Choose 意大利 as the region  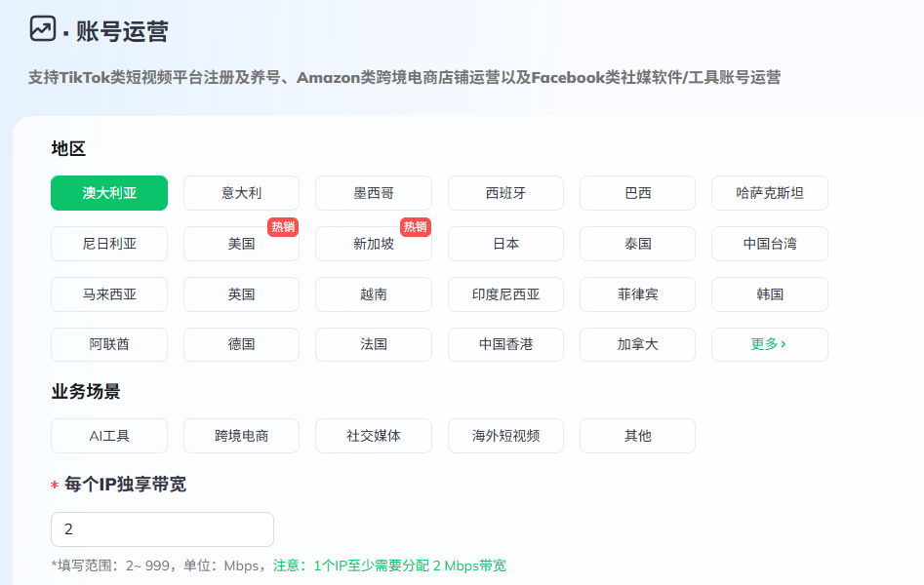click(242, 193)
